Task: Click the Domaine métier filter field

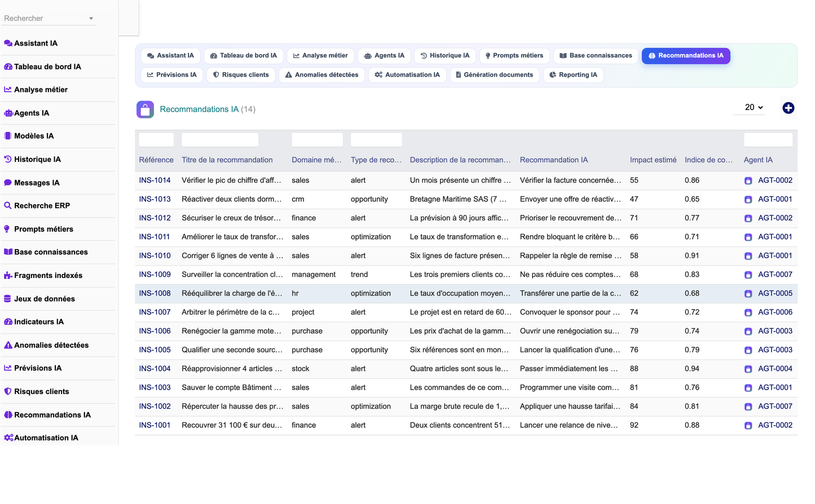Action: coord(317,140)
